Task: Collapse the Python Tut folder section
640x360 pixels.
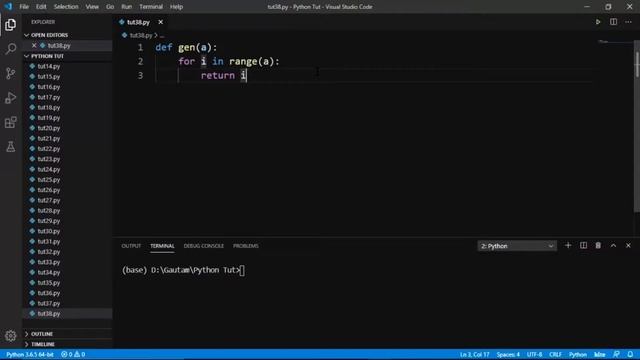Action: 47,56
